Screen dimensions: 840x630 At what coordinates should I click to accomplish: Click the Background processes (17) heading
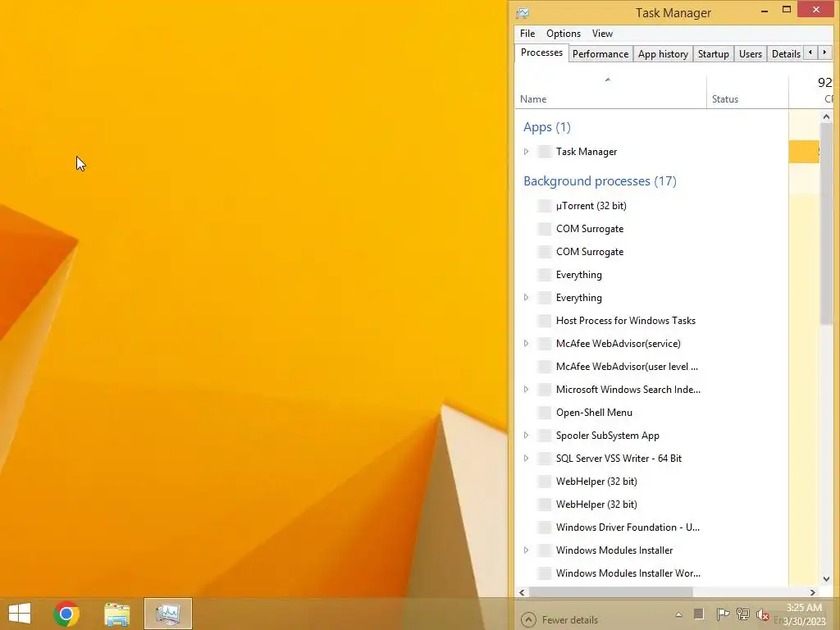(x=600, y=181)
